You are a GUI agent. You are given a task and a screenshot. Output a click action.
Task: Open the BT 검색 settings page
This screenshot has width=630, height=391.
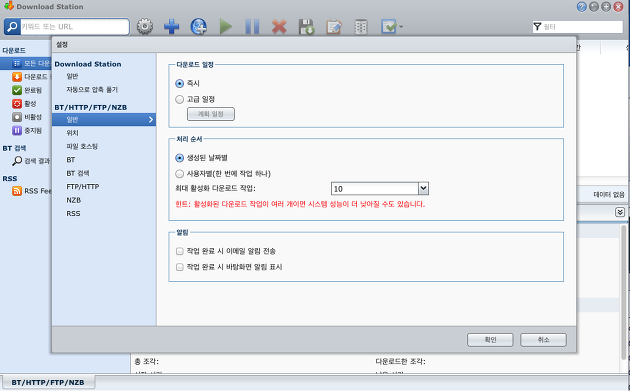pos(78,173)
